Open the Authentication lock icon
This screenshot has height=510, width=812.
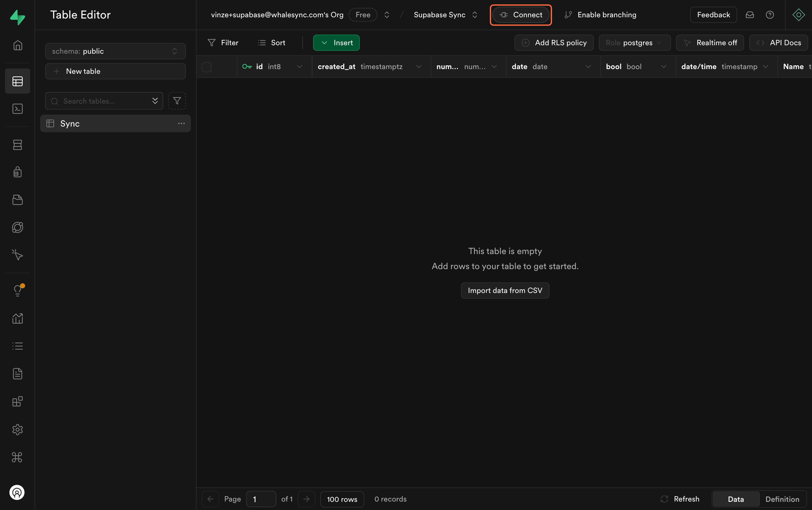(18, 172)
